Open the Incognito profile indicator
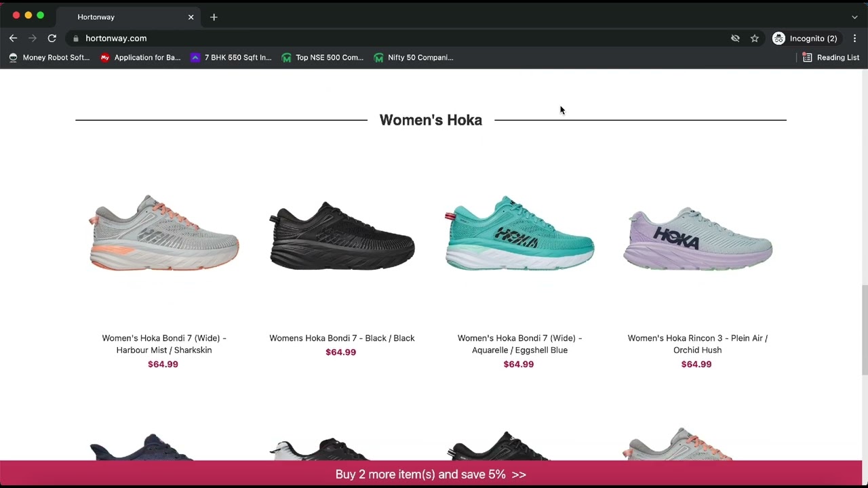The width and height of the screenshot is (868, 488). click(805, 39)
